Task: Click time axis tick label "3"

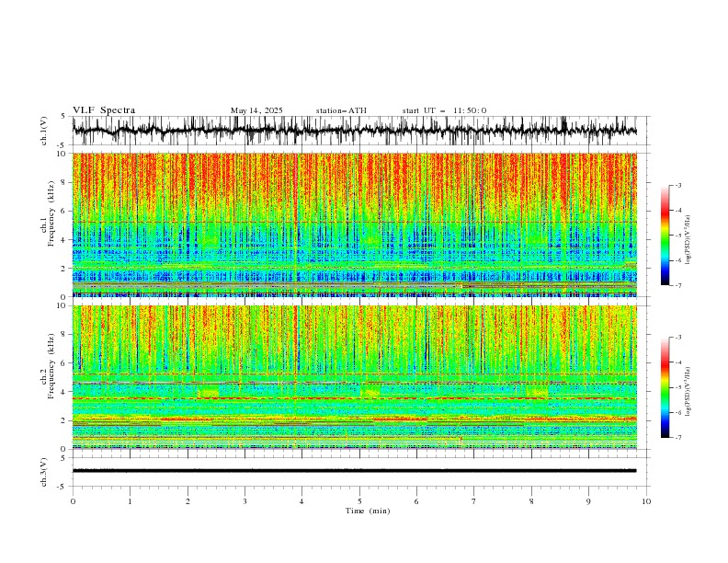Action: 245,501
